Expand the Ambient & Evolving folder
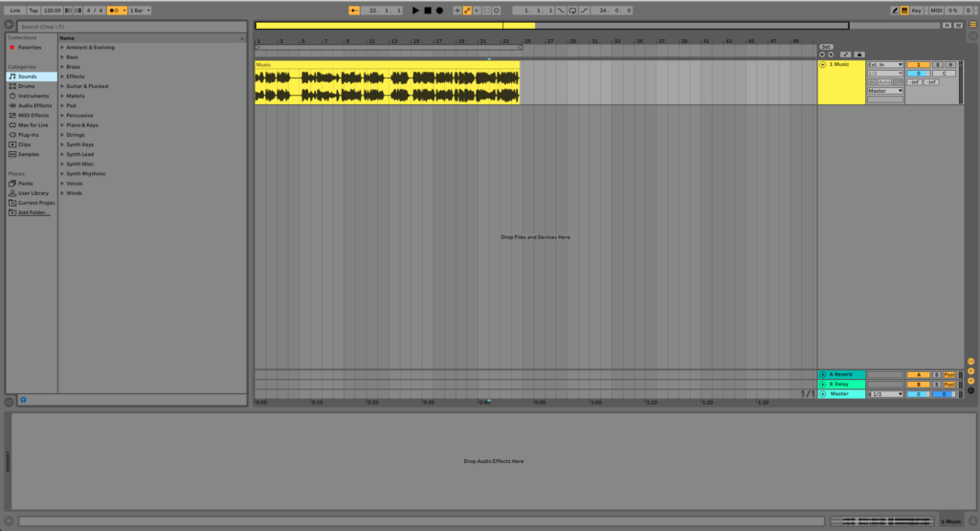The height and width of the screenshot is (531, 980). pyautogui.click(x=62, y=48)
